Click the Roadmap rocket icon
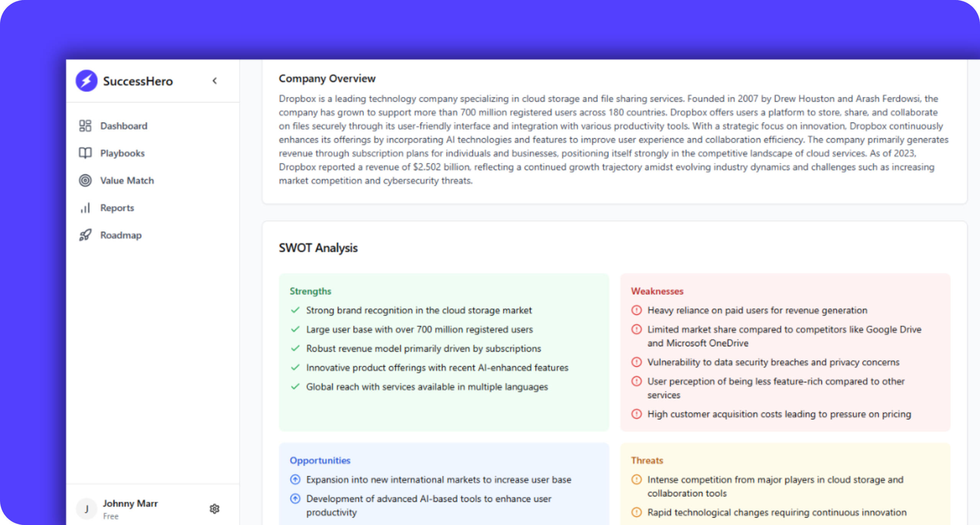Screen dimensions: 980x525 (x=85, y=235)
